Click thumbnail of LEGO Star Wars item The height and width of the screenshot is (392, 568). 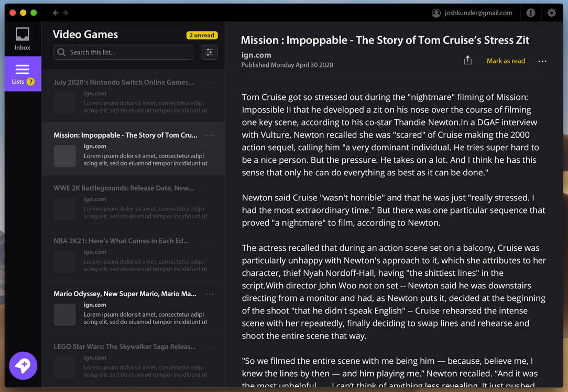(65, 367)
